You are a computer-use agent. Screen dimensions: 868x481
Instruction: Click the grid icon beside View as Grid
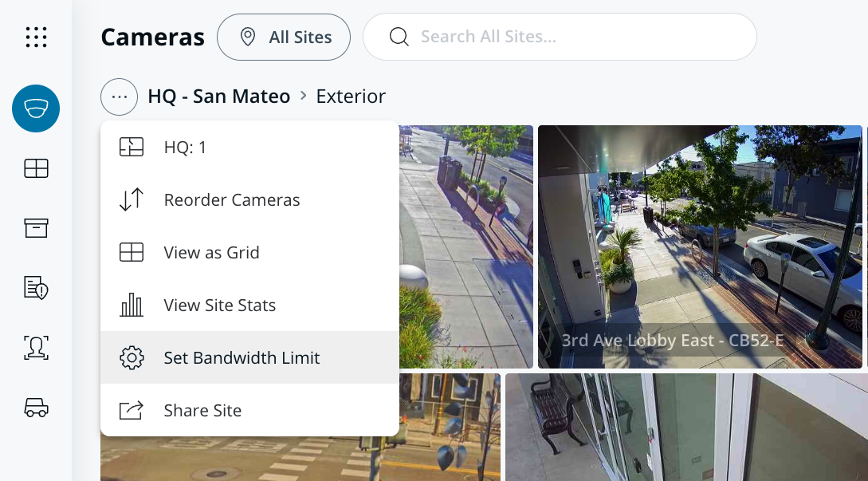point(132,252)
